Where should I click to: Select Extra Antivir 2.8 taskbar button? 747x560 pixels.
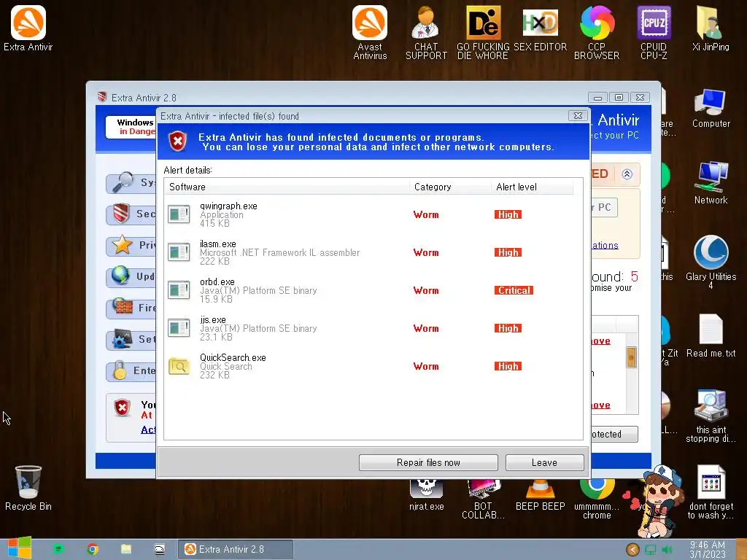(236, 549)
